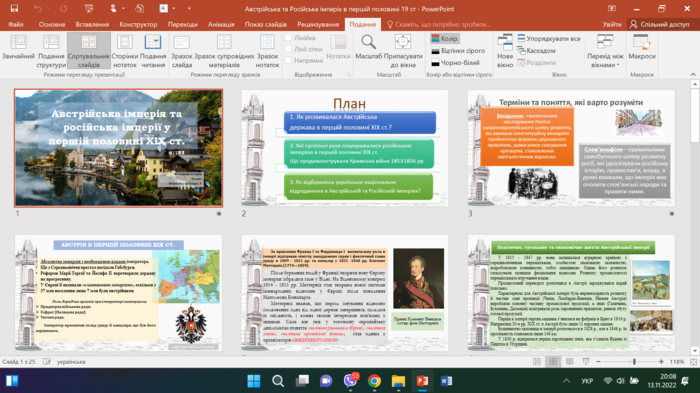The width and height of the screenshot is (700, 393).
Task: Select Black and White mode (Чорно-білий)
Action: click(x=455, y=63)
